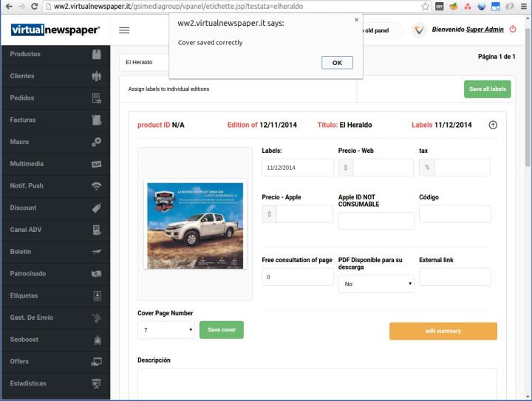Click the edit summary button
Viewport: 532px width, 401px height.
443,331
